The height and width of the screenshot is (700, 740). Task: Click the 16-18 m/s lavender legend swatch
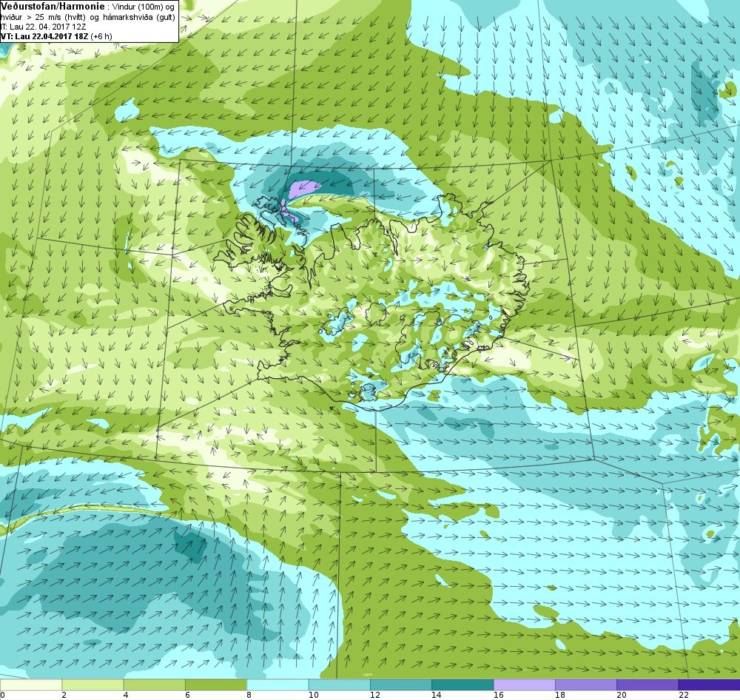coord(525,684)
